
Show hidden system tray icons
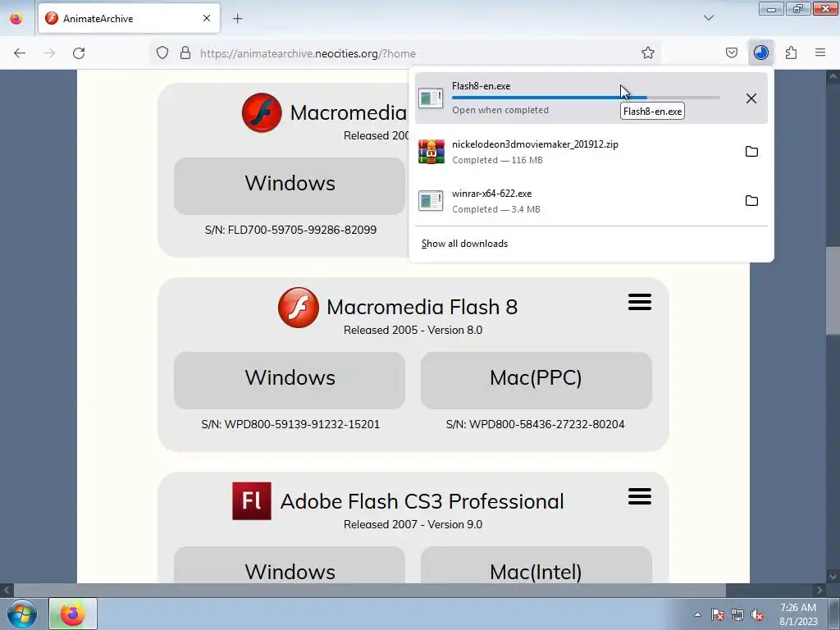coord(697,614)
